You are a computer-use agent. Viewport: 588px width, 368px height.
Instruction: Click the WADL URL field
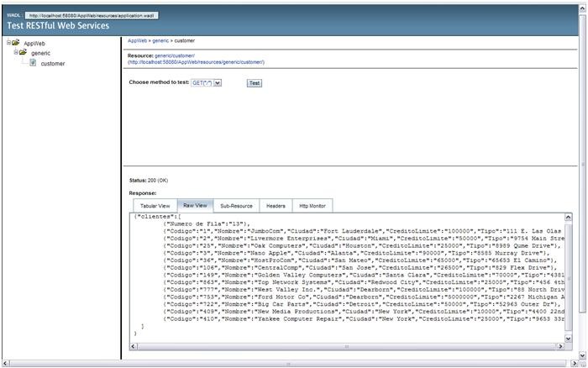tap(92, 15)
